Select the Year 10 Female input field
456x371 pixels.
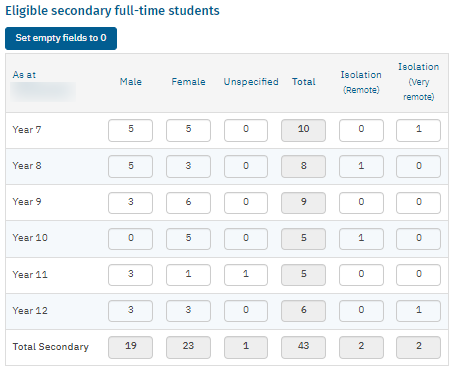tap(188, 239)
